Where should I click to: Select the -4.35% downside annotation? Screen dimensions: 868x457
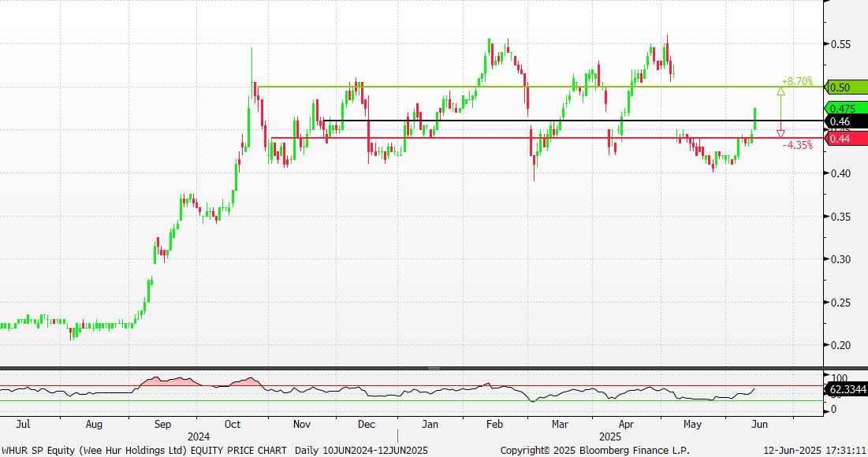pyautogui.click(x=798, y=145)
